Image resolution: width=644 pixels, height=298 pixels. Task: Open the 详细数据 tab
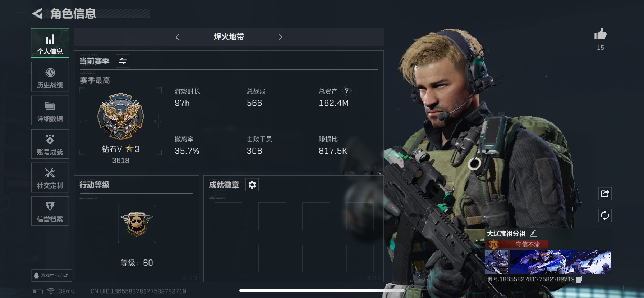[x=50, y=111]
